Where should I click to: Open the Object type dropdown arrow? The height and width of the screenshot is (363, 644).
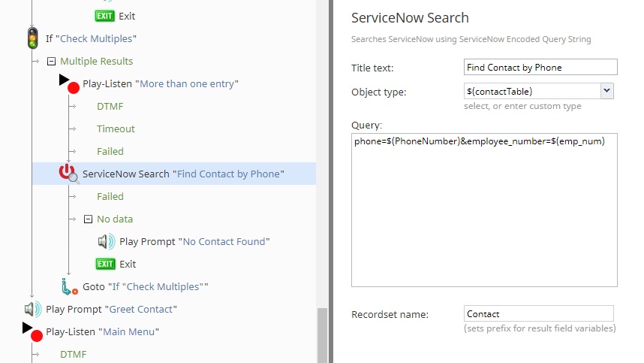coord(606,91)
